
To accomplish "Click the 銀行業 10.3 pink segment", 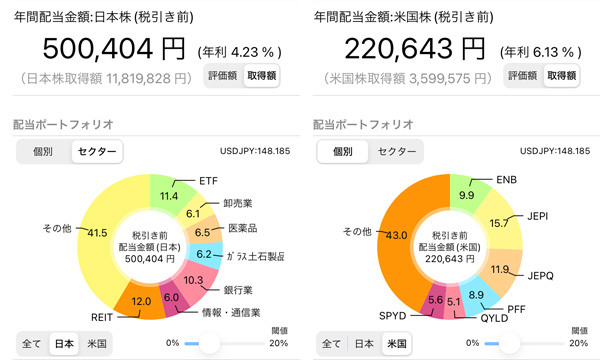I will pos(195,281).
